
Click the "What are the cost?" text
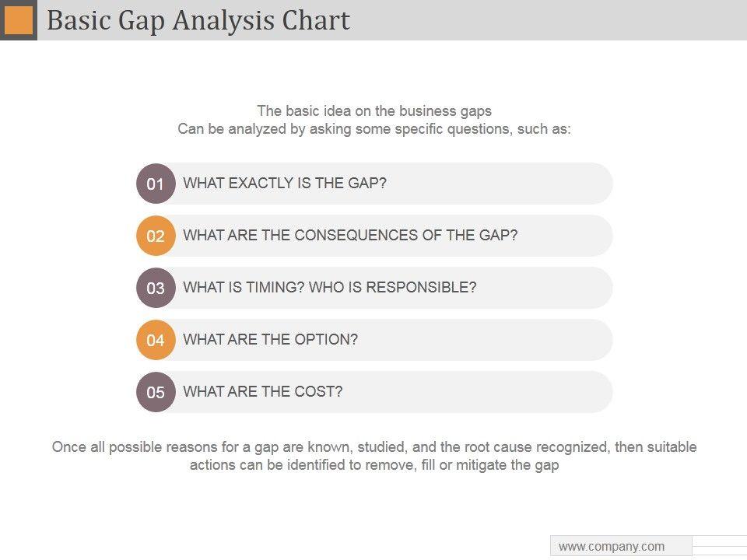point(262,391)
